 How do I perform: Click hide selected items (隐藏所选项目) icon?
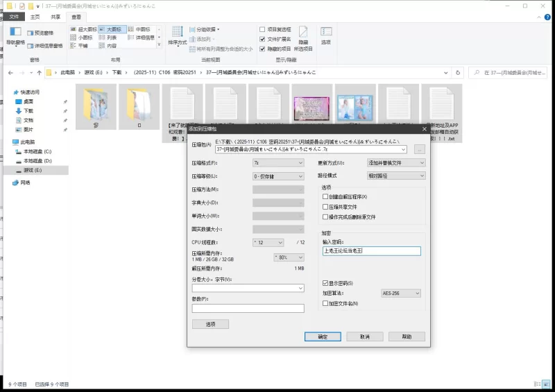coord(303,33)
